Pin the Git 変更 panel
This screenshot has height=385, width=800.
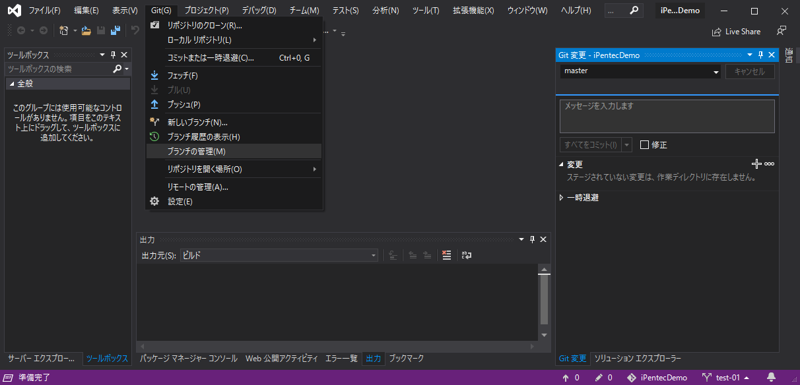click(761, 55)
